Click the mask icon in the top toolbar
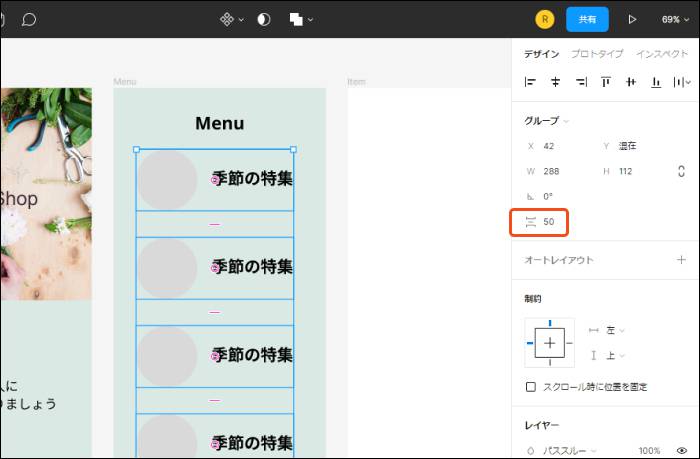 (264, 19)
